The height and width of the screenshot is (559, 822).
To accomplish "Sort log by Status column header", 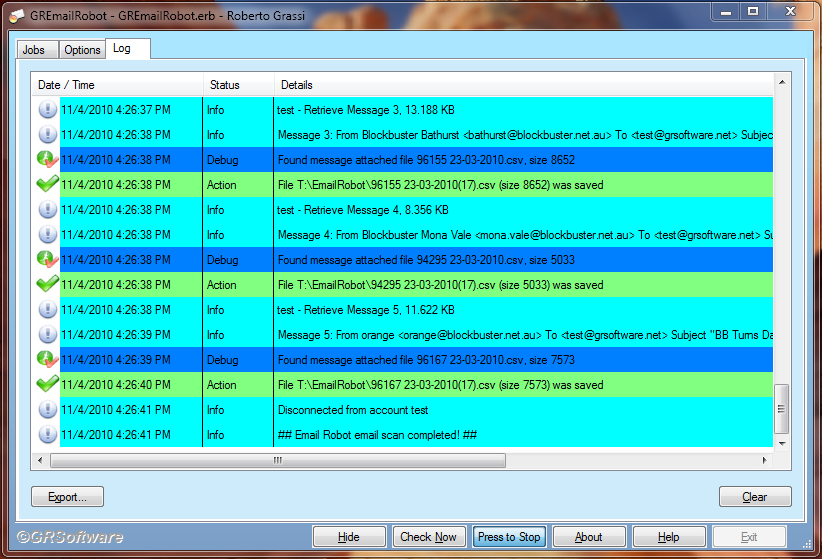I will point(238,85).
